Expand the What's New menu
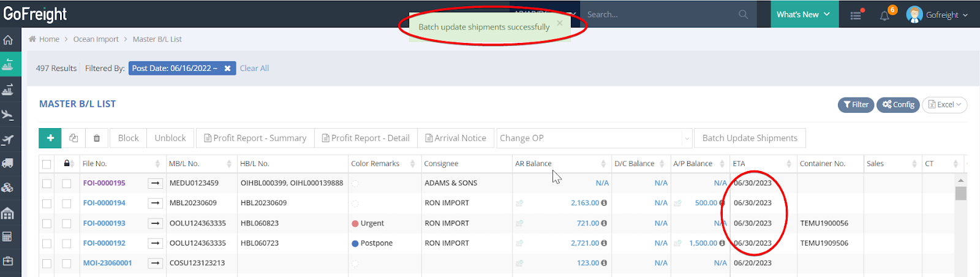The height and width of the screenshot is (277, 980). [x=803, y=14]
